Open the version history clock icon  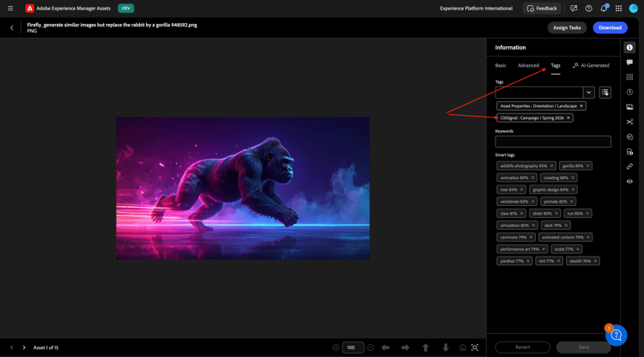tap(629, 93)
